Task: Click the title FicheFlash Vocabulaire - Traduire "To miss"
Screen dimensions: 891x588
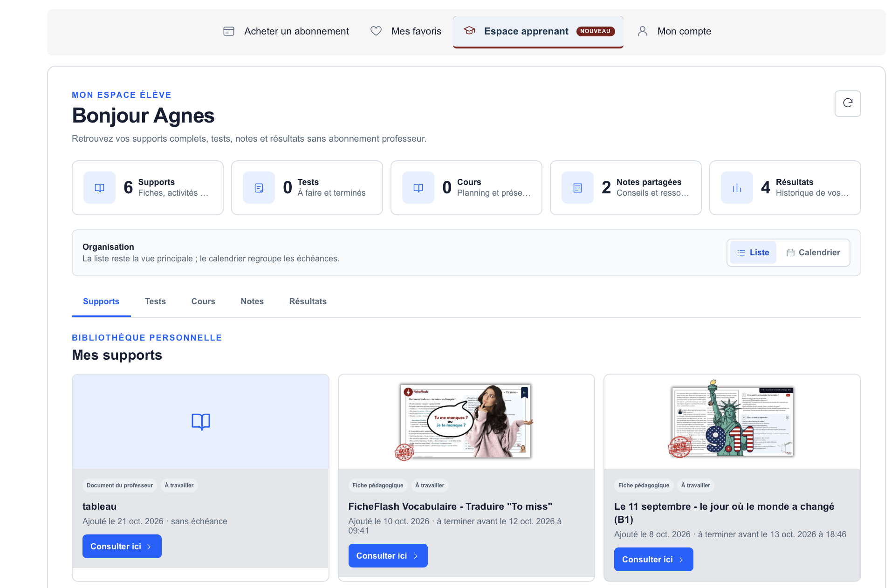Action: 450,506
